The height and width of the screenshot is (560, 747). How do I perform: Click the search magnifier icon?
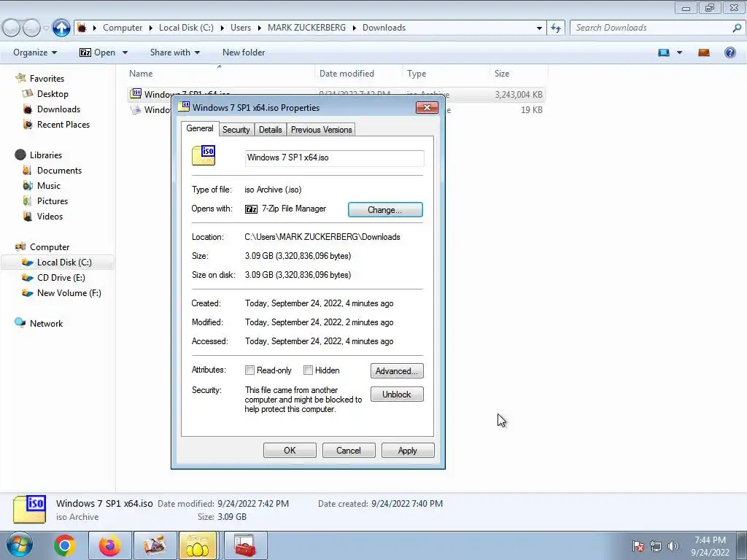[x=737, y=28]
